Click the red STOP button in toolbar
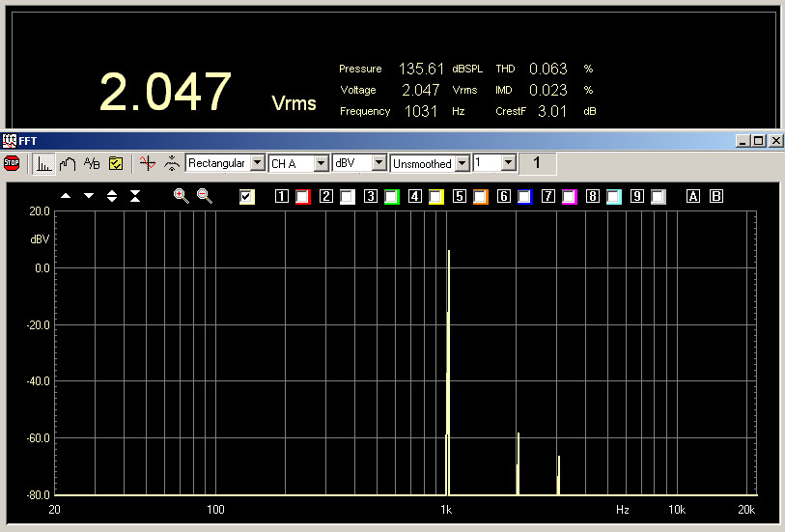The image size is (785, 532). coord(12,163)
